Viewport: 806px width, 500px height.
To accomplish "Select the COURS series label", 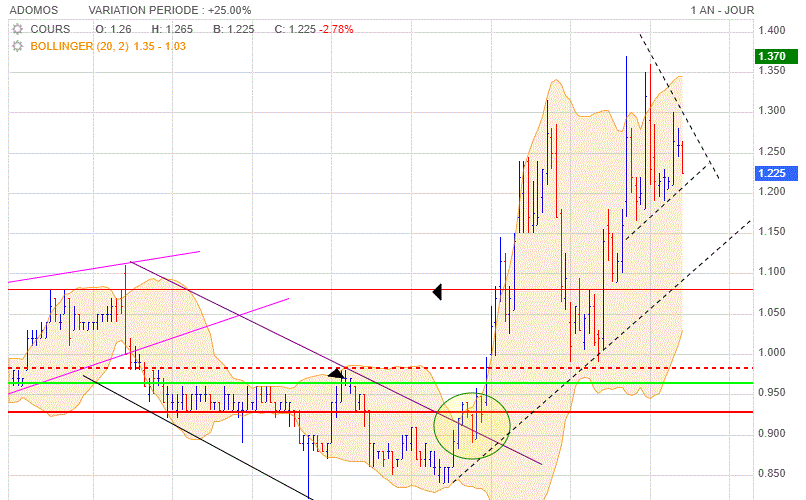I will point(50,29).
